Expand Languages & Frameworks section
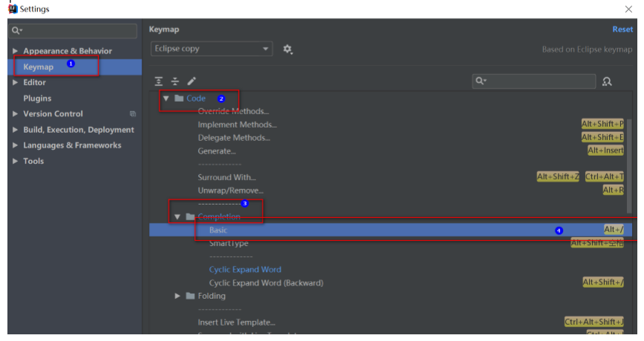This screenshot has height=341, width=644. coord(15,145)
